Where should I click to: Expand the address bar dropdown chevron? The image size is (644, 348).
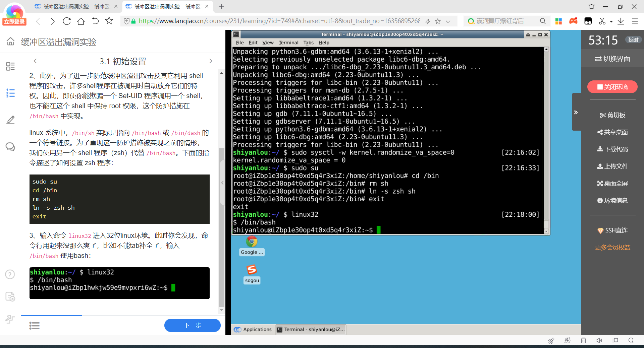(x=448, y=21)
